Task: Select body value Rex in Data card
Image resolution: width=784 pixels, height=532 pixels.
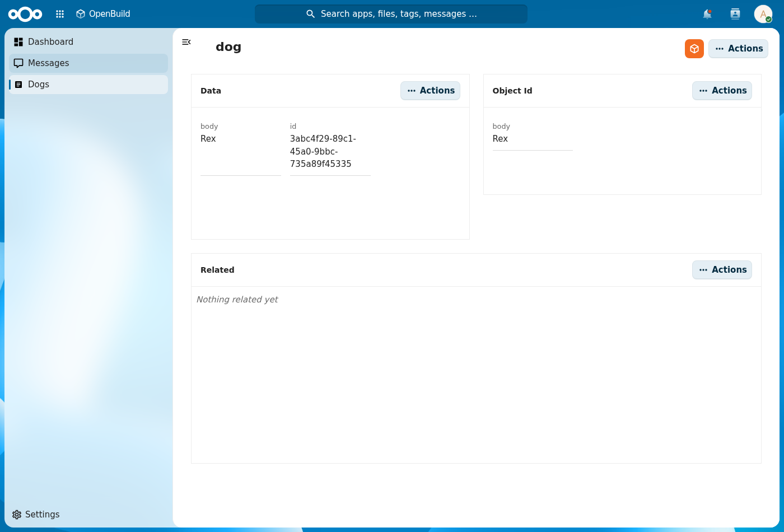Action: tap(208, 139)
